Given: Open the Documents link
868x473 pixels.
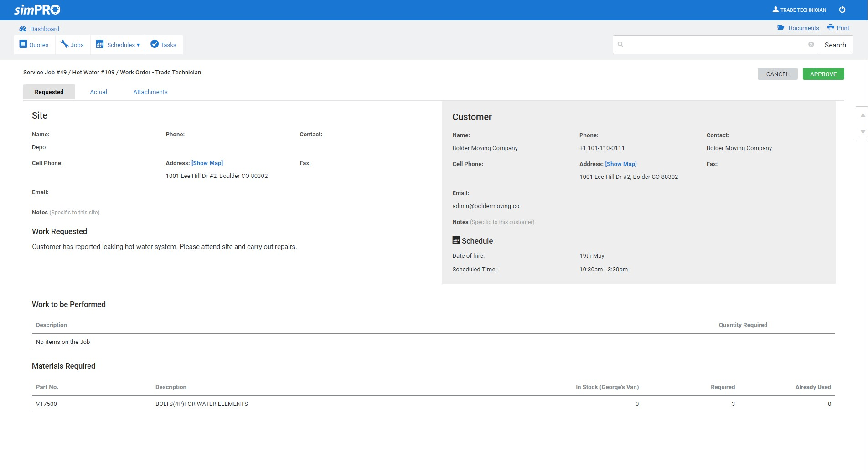Looking at the screenshot, I should click(803, 28).
